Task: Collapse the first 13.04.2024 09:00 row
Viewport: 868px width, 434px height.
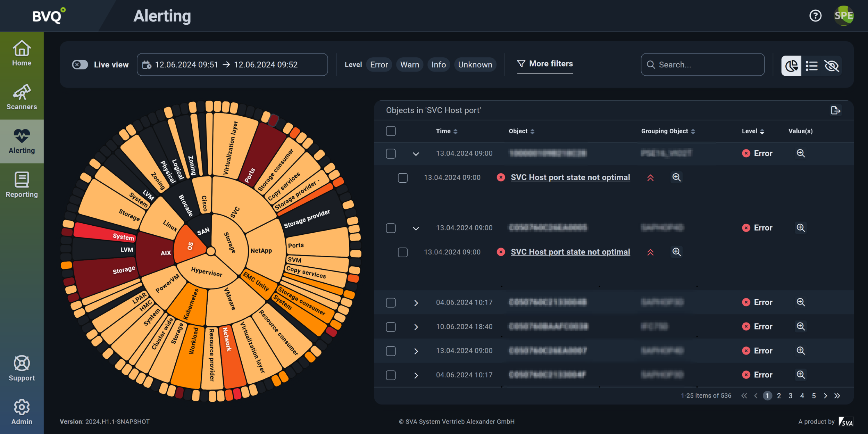Action: pos(416,154)
